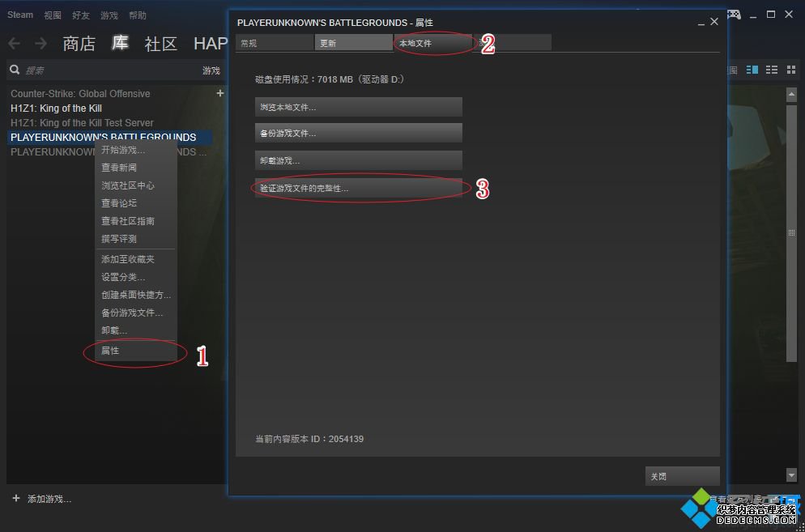Choose 开始游戏 from context menu
The image size is (805, 532).
(x=136, y=150)
